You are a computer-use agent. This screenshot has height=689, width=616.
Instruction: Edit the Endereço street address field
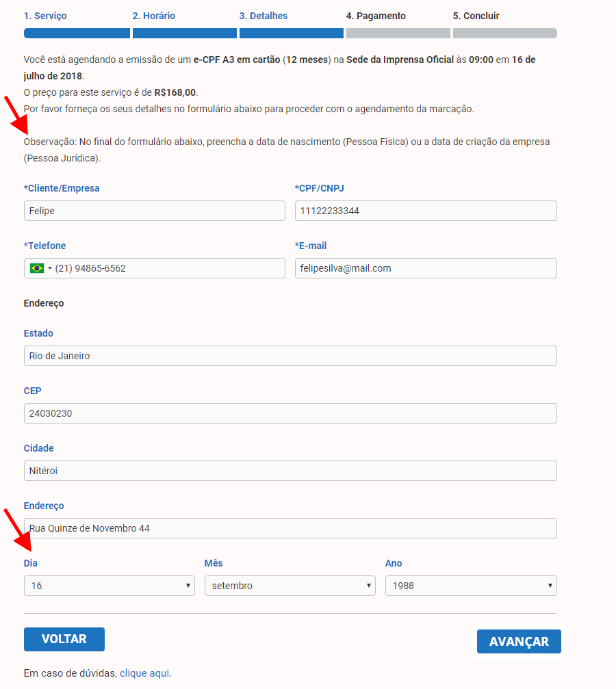(290, 528)
